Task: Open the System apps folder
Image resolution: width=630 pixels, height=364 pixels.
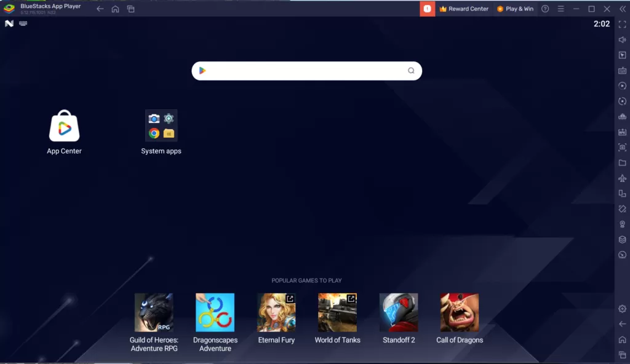Action: pos(161,125)
